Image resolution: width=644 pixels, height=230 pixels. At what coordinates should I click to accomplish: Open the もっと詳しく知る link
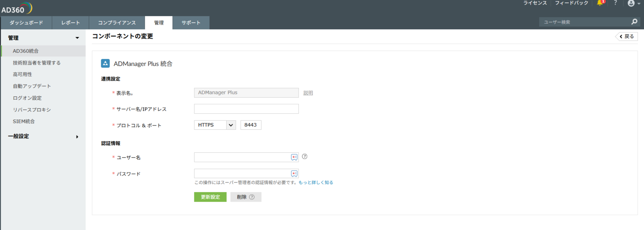tap(316, 182)
